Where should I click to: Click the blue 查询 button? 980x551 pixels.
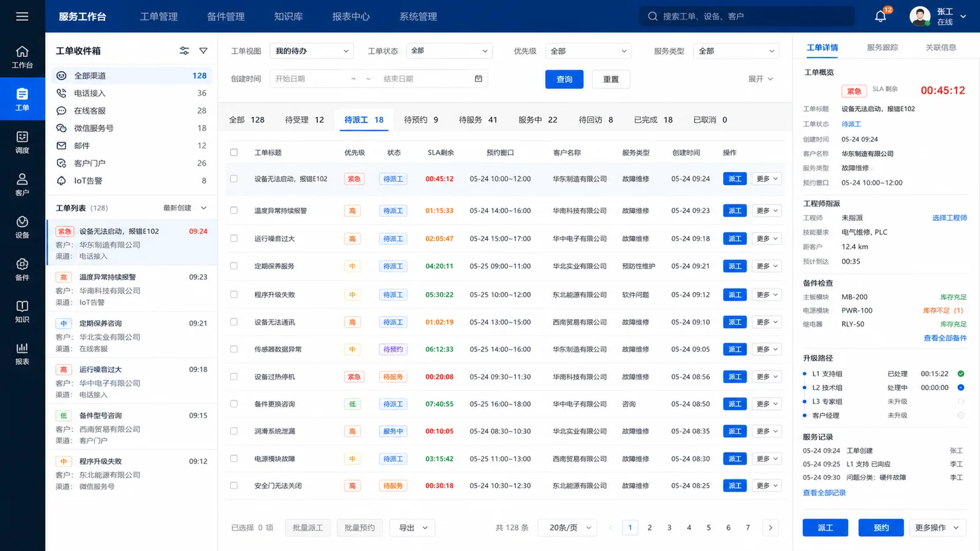click(564, 80)
